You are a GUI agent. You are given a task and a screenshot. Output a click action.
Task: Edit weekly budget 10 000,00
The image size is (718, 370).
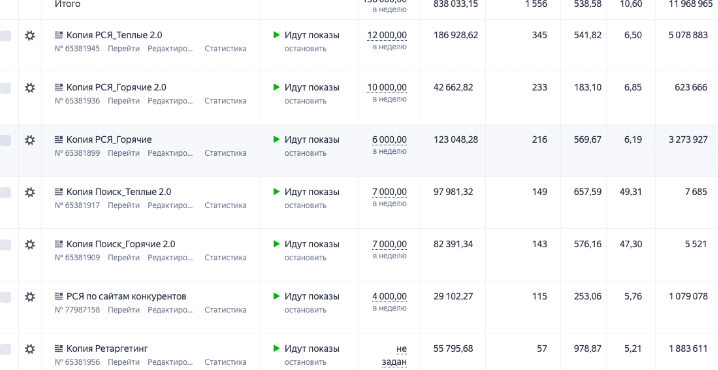click(x=387, y=87)
